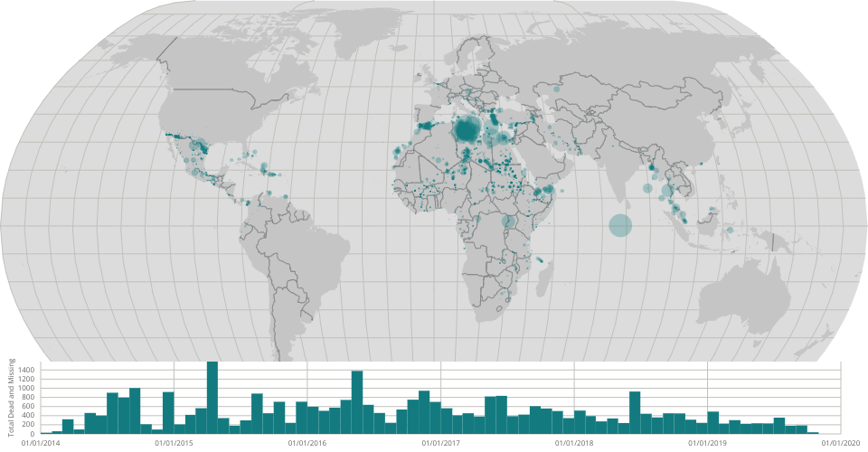Viewport: 868px width, 452px height.
Task: Click the 1400 tick label on y-axis
Action: (25, 371)
